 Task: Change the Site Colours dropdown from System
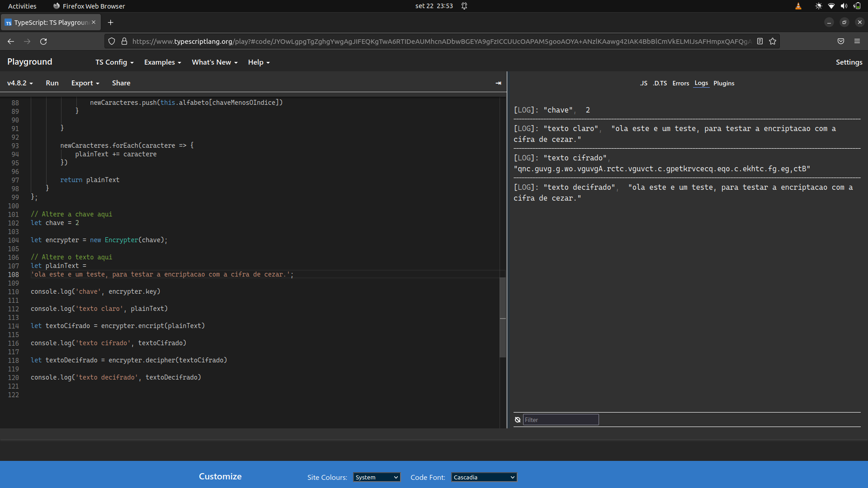point(376,477)
